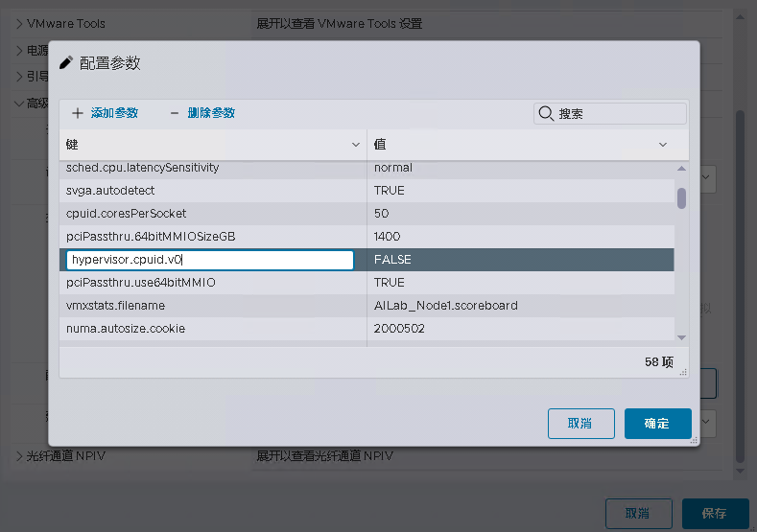Click 确定 to confirm parameters
The image size is (757, 532).
click(x=657, y=423)
